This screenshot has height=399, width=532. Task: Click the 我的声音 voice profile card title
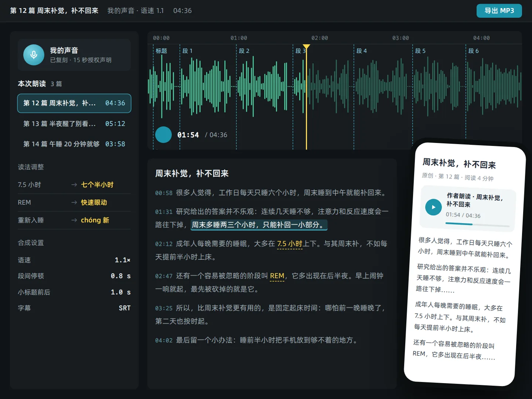tap(64, 51)
